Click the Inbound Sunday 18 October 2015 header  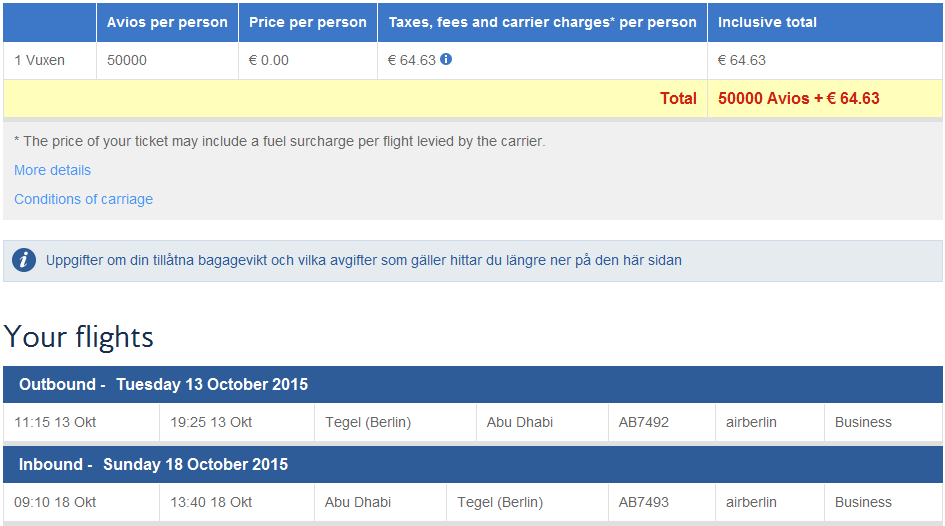(x=154, y=464)
